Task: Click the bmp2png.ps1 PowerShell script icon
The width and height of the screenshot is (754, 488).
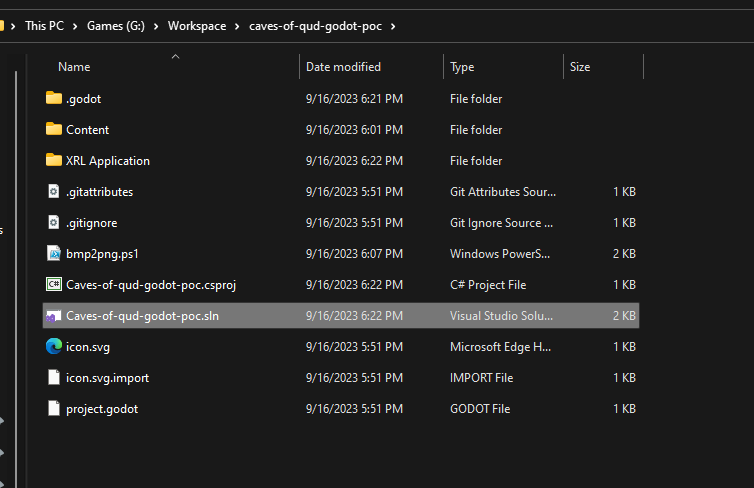Action: coord(54,253)
